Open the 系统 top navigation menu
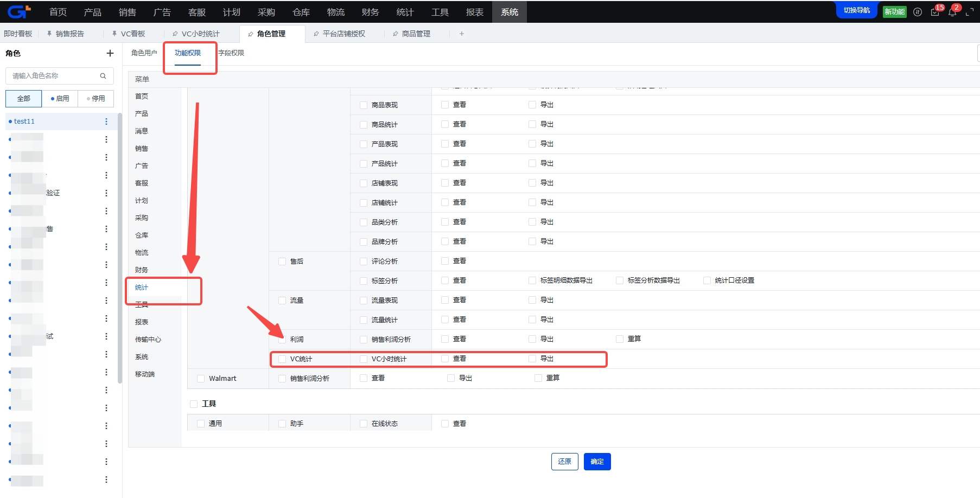980x498 pixels. 510,12
